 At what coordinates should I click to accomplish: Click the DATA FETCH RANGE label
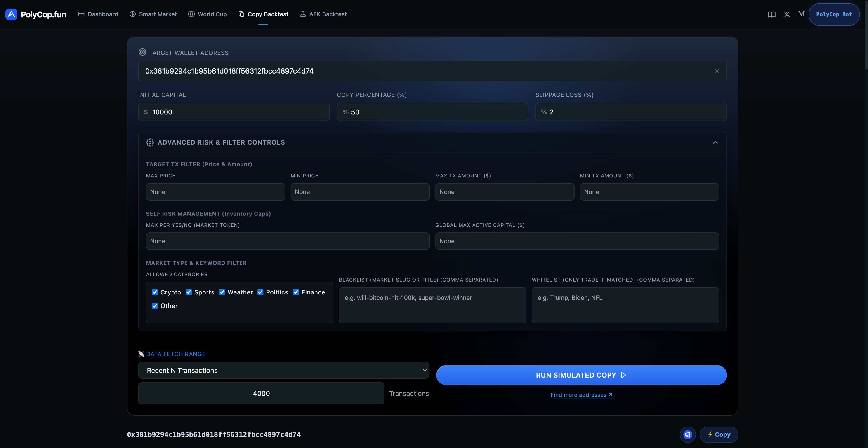(176, 354)
